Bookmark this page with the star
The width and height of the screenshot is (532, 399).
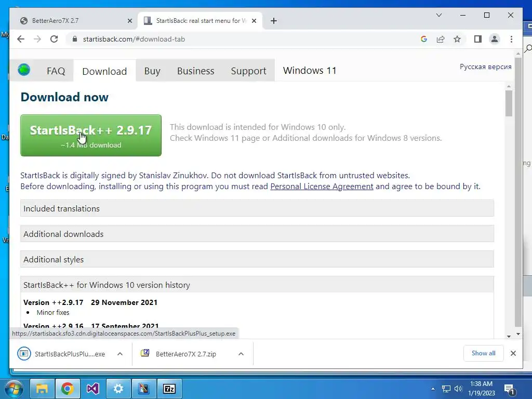click(457, 39)
